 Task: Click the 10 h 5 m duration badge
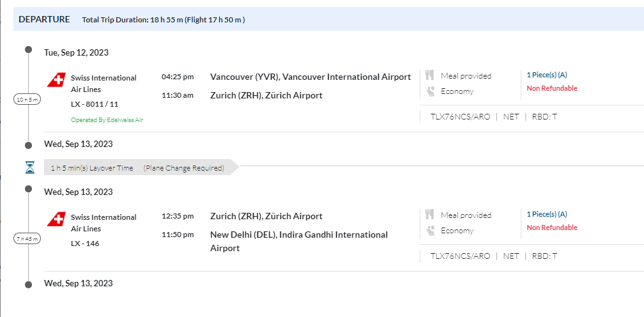click(x=27, y=99)
